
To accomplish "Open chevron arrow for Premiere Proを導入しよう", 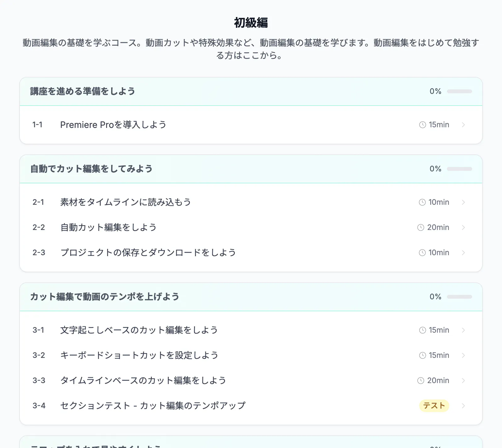I will coord(463,125).
